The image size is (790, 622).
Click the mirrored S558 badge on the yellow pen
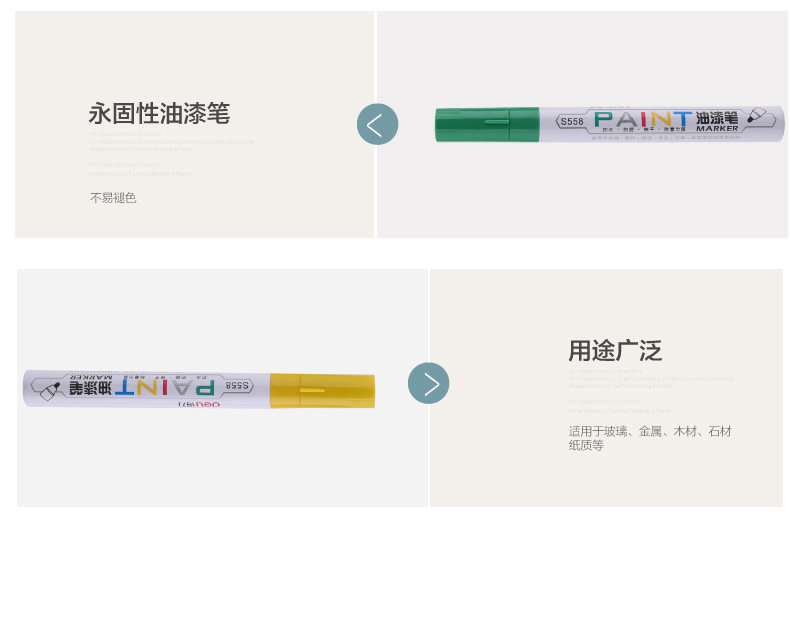pyautogui.click(x=237, y=385)
